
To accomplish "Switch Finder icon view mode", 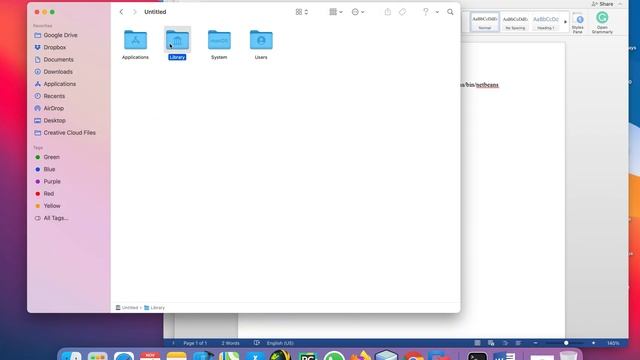I will click(302, 12).
